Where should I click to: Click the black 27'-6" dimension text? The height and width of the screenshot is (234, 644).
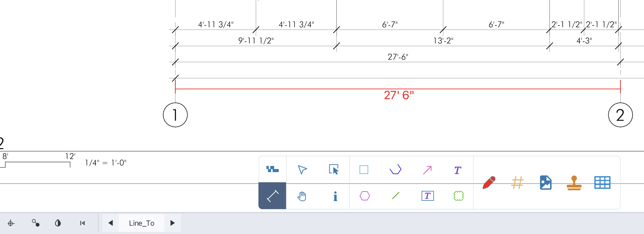pos(398,57)
